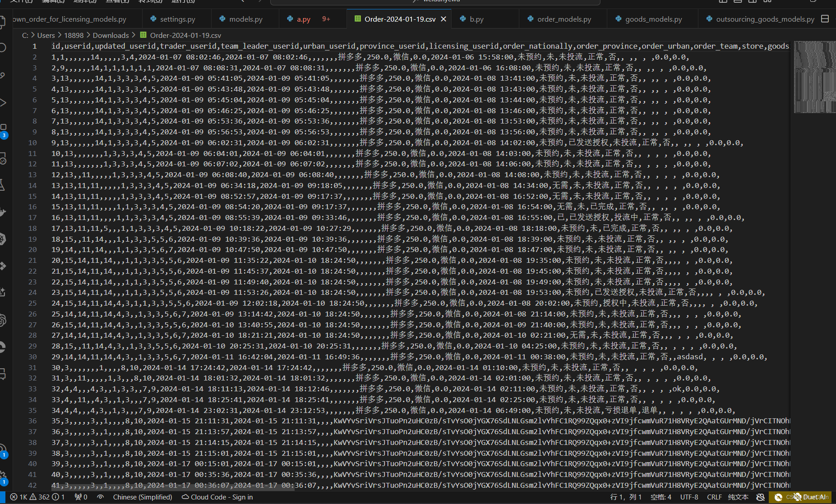Change indentation setting 空格: 4

coord(661,497)
